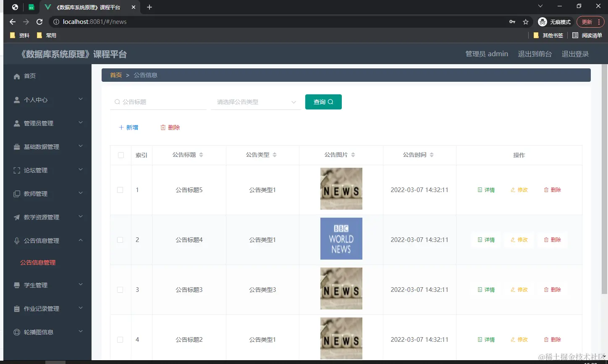This screenshot has height=364, width=608.
Task: Expand the 教师管理 menu arrow
Action: pyautogui.click(x=81, y=193)
